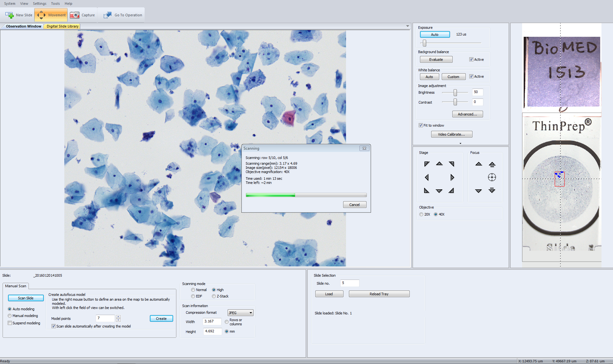Open the Compression format JPEG dropdown

point(240,313)
